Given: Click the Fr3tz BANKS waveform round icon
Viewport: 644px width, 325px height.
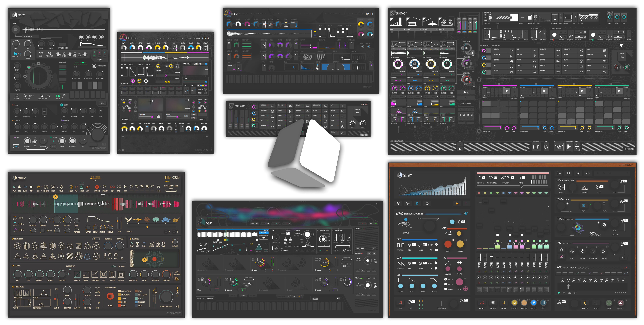Looking at the screenshot, I should (x=16, y=30).
